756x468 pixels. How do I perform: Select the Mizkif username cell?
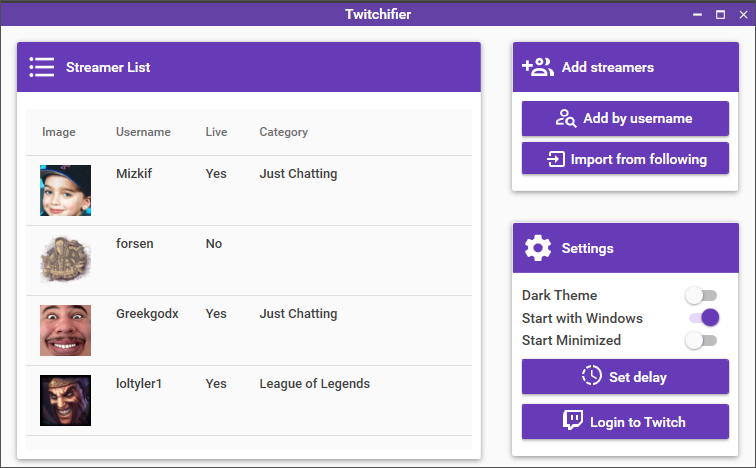[x=134, y=174]
